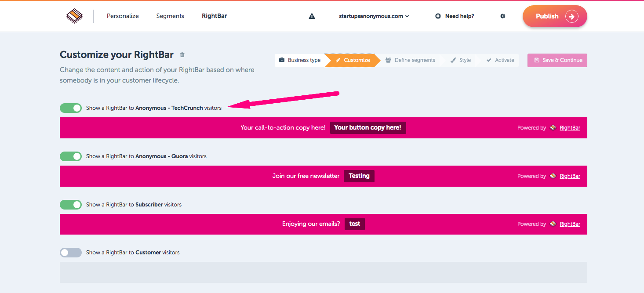644x293 pixels.
Task: Toggle off RightBar for Anonymous - TechCrunch visitors
Action: [x=71, y=108]
